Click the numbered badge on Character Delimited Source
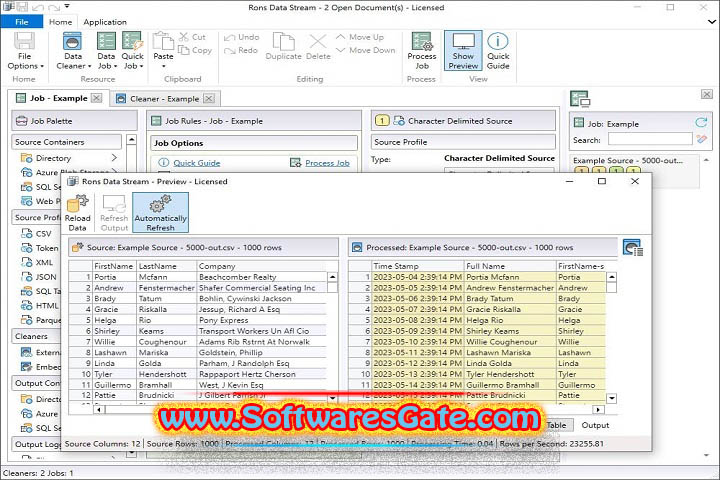Viewport: 720px width, 480px height. (x=382, y=121)
